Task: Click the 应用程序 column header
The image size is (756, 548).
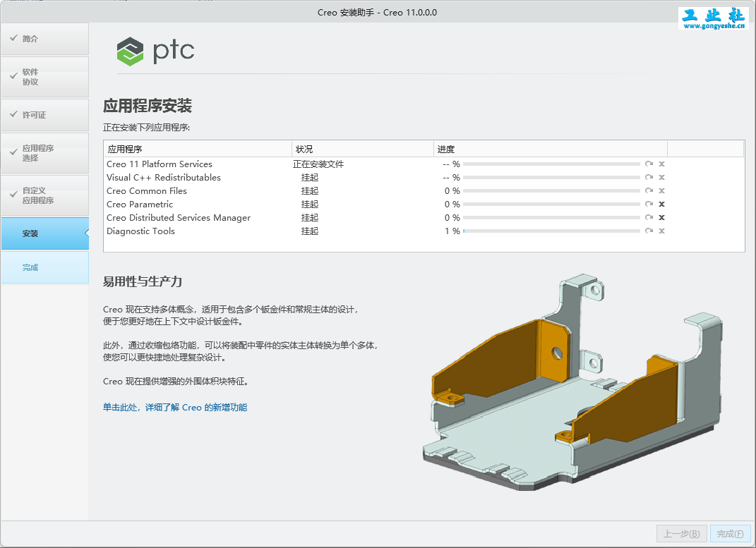Action: (198, 150)
